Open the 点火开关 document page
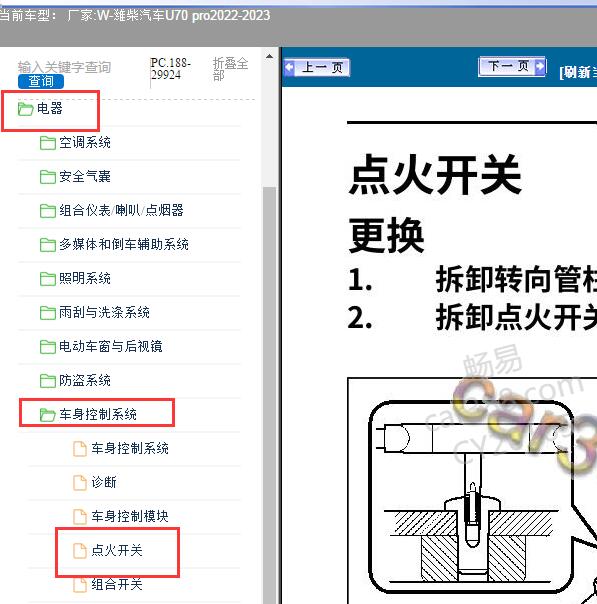This screenshot has width=597, height=604. 117,550
